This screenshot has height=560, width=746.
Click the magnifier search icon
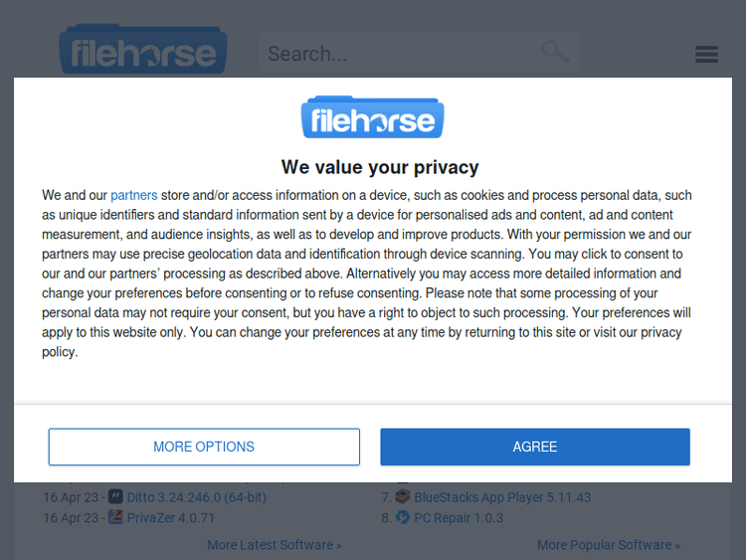(x=555, y=52)
